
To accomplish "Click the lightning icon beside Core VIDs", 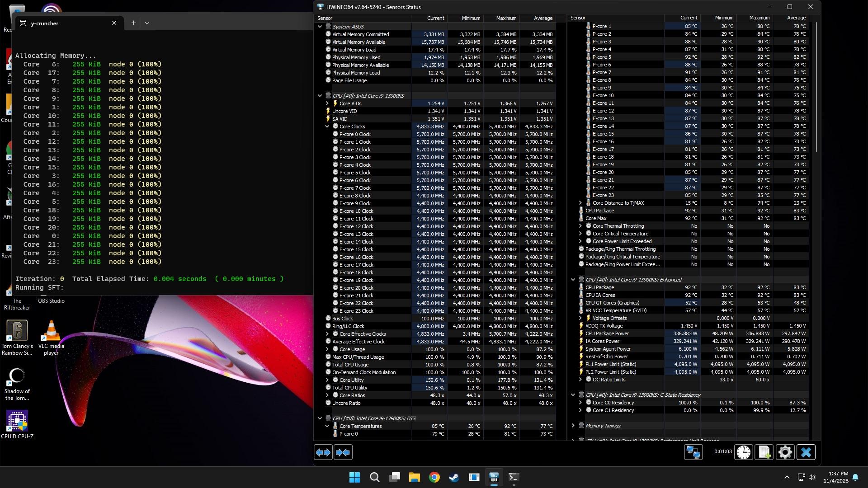I will (335, 103).
